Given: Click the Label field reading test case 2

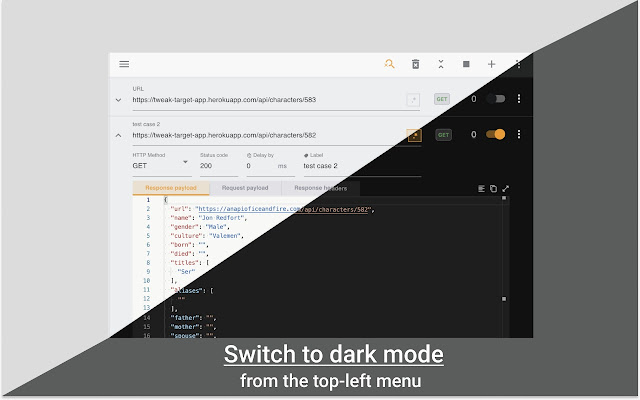Looking at the screenshot, I should tap(362, 166).
